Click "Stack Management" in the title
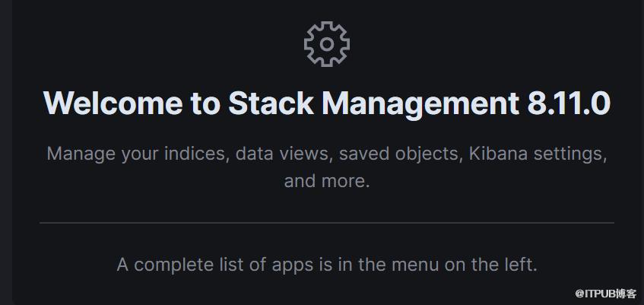The image size is (644, 305). [373, 103]
